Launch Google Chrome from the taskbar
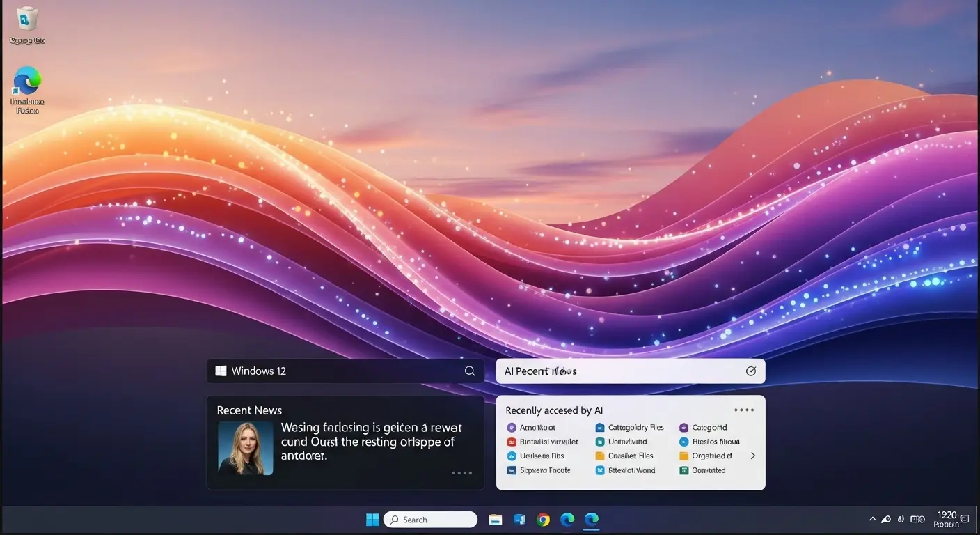This screenshot has width=980, height=535. (544, 520)
